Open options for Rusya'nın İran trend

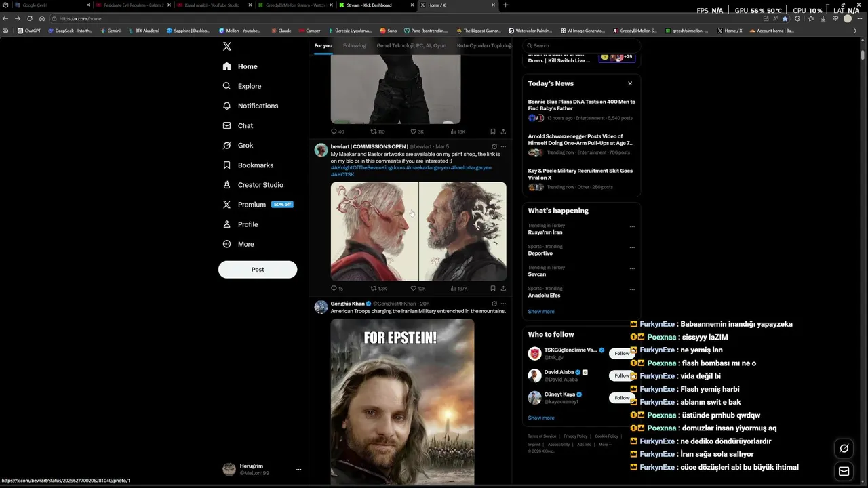click(632, 227)
